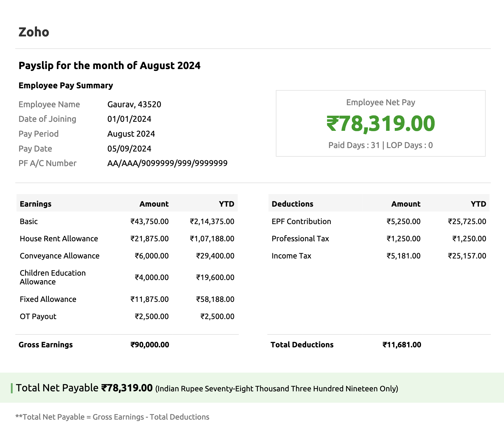Click the Employee Net Pay label

click(x=381, y=102)
